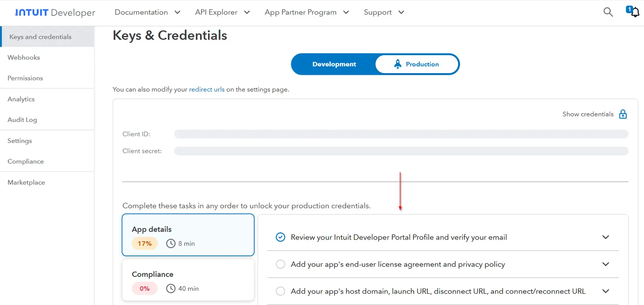Click the 17% progress badge

coord(144,243)
